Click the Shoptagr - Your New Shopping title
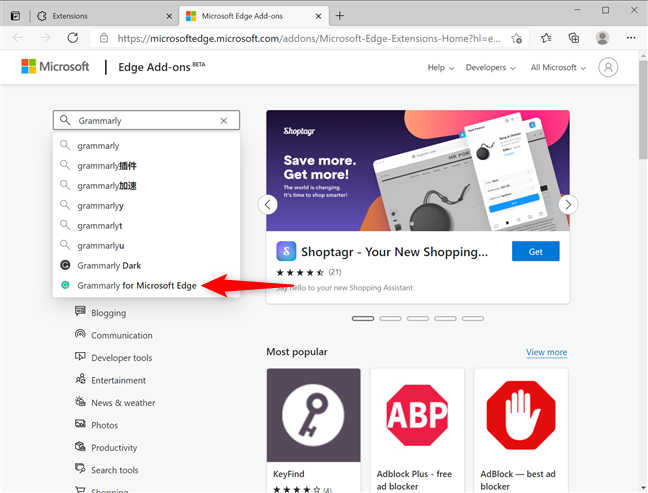The width and height of the screenshot is (648, 493). pos(394,252)
